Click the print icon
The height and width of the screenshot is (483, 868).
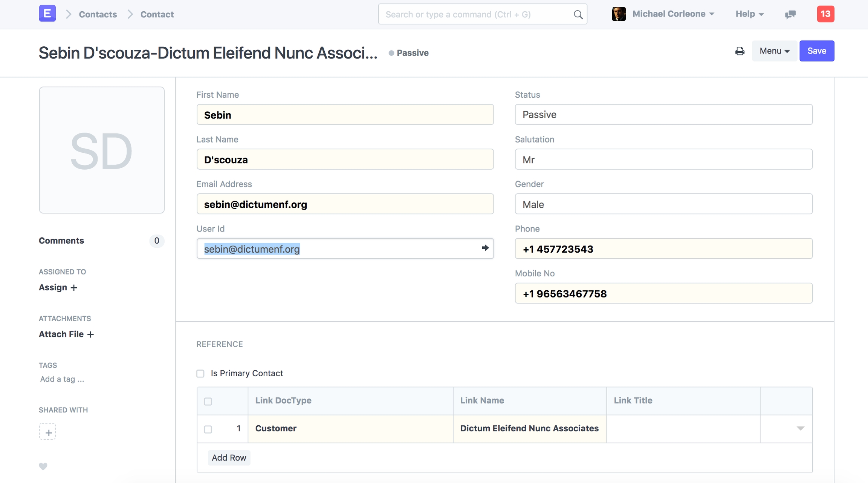[x=740, y=51]
